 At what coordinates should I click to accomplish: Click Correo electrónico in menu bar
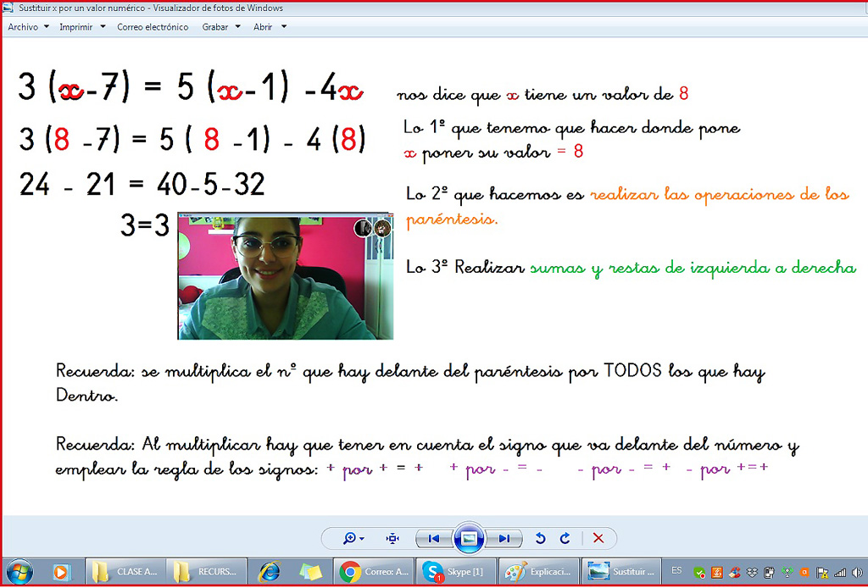(153, 27)
